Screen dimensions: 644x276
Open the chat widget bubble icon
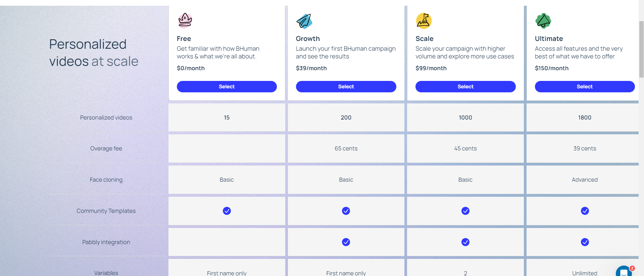tap(624, 272)
